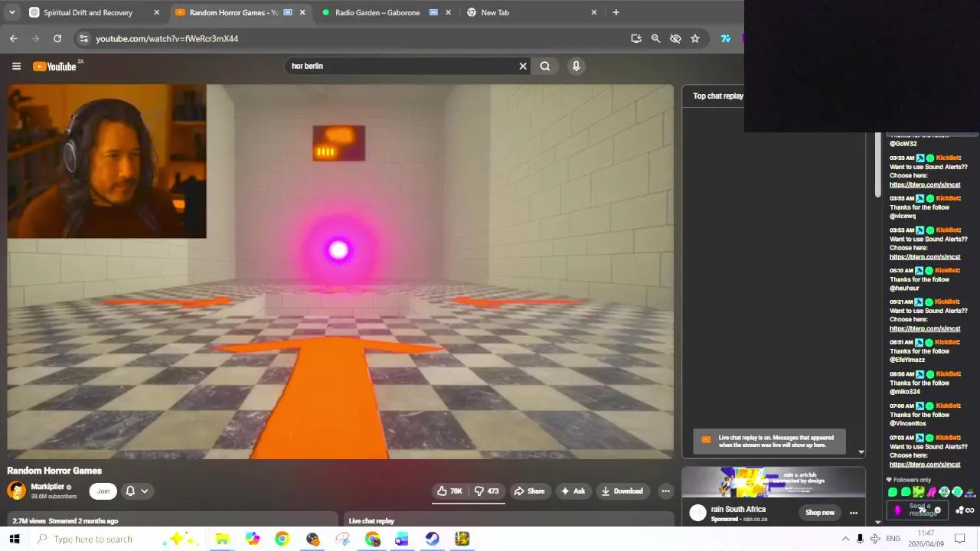The image size is (980, 551).
Task: Open Snipping Tool from the taskbar
Action: click(x=342, y=539)
